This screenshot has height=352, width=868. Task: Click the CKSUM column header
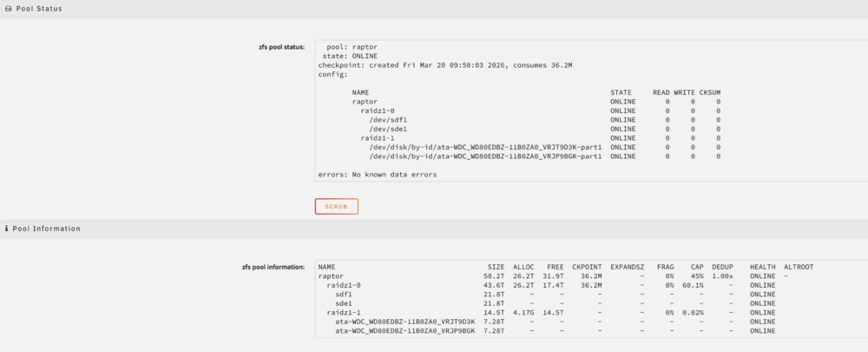pyautogui.click(x=710, y=93)
